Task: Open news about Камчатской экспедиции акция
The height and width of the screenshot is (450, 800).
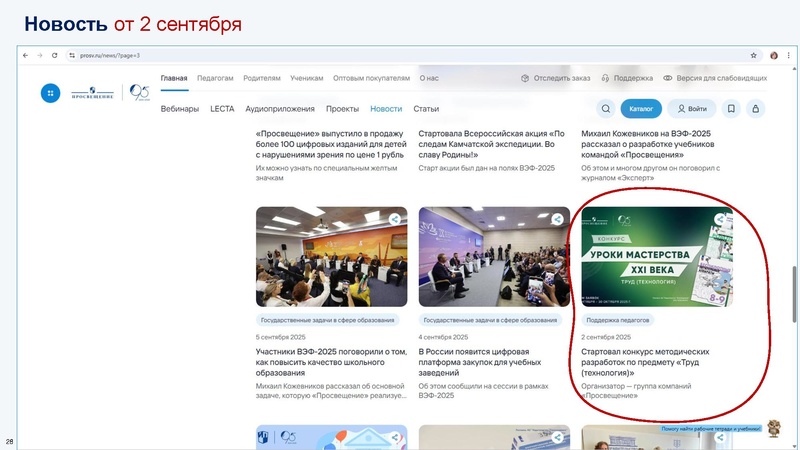Action: click(x=491, y=144)
